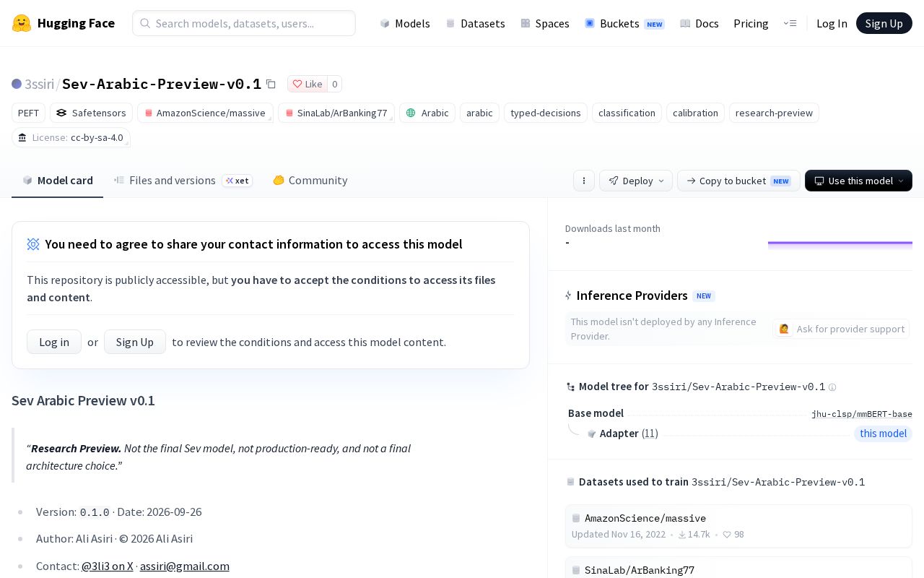Viewport: 924px width, 578px height.
Task: Open 3ssiri user profile link
Action: tap(40, 84)
